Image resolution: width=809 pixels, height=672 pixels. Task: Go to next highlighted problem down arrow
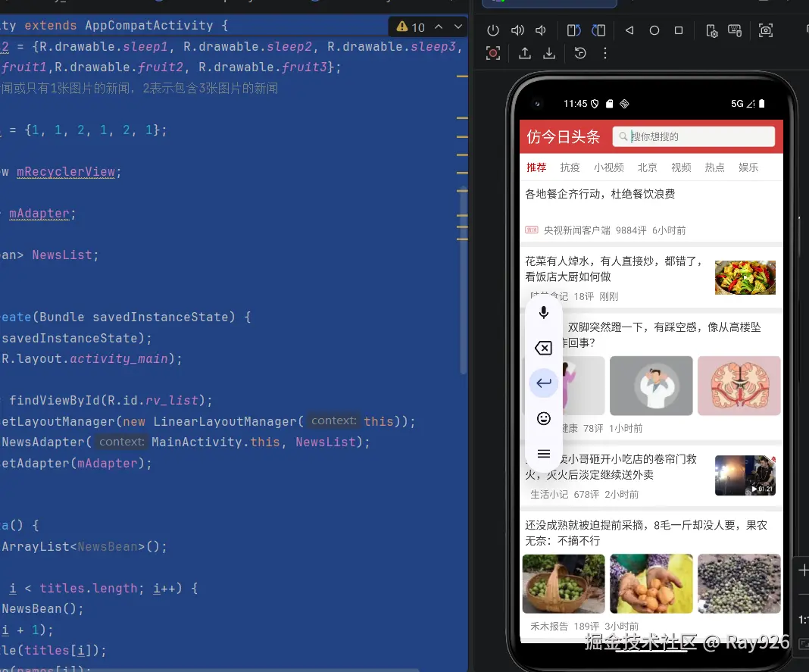[458, 27]
